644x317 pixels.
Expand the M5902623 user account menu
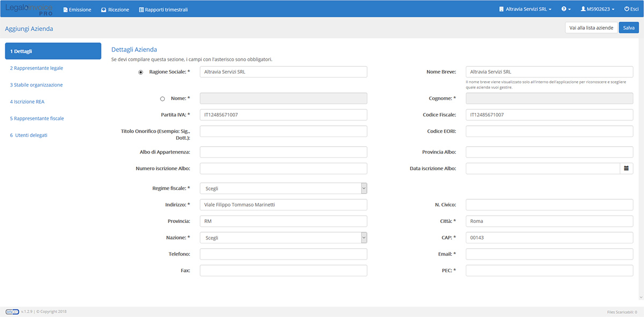pyautogui.click(x=597, y=10)
